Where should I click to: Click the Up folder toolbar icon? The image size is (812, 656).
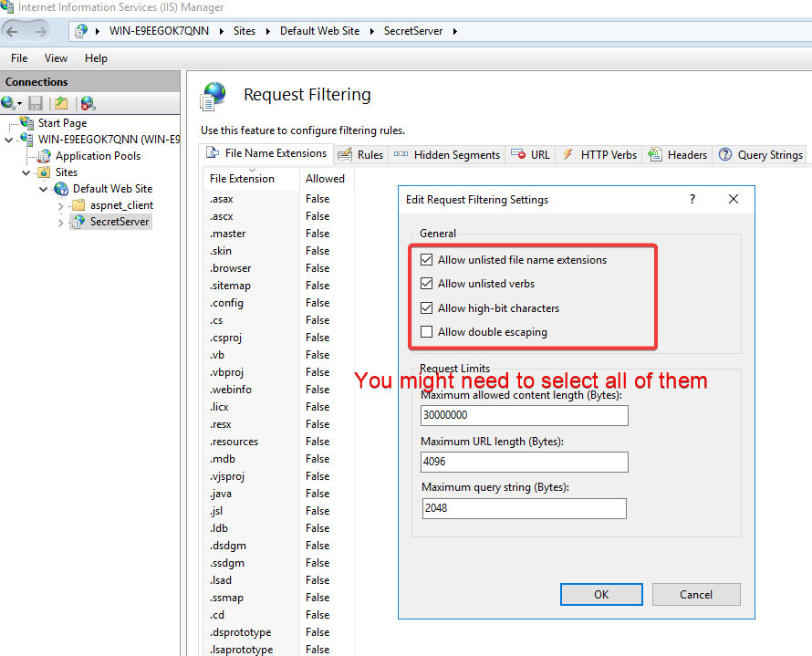point(61,103)
